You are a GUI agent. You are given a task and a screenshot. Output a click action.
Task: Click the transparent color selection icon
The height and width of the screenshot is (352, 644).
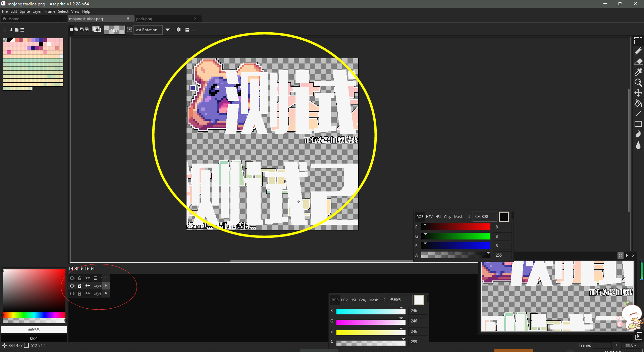tap(97, 30)
